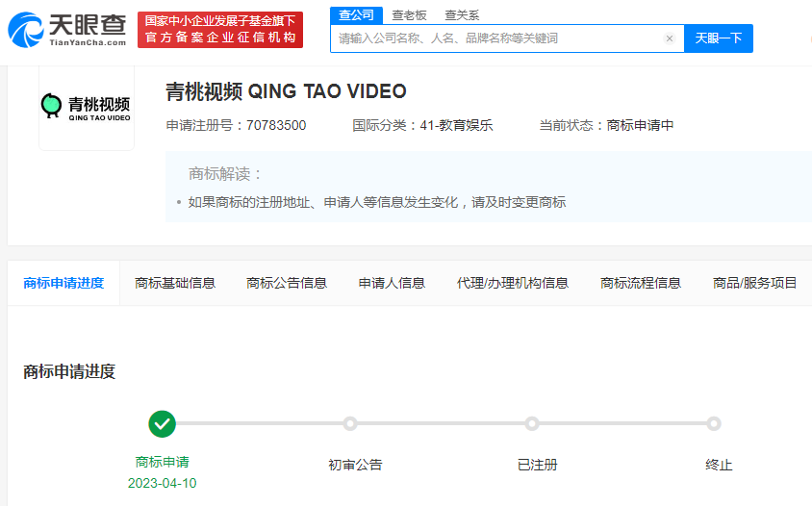Select the status 商标申请中 text
The image size is (812, 506).
click(x=640, y=125)
